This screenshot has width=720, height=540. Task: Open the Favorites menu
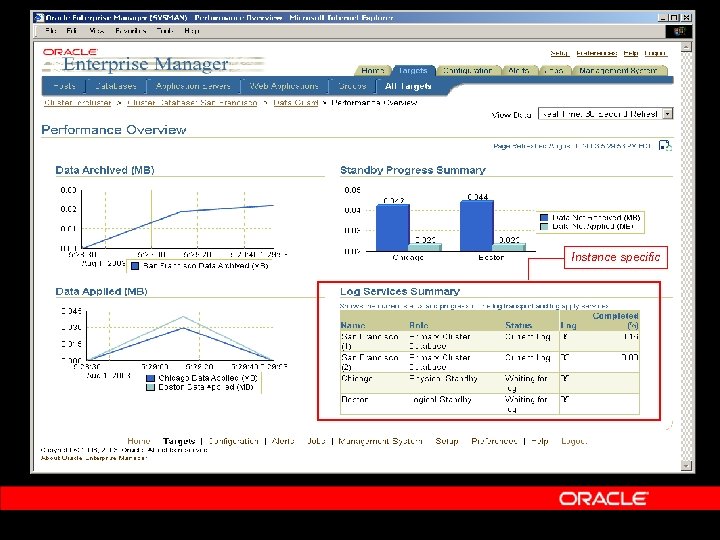130,31
